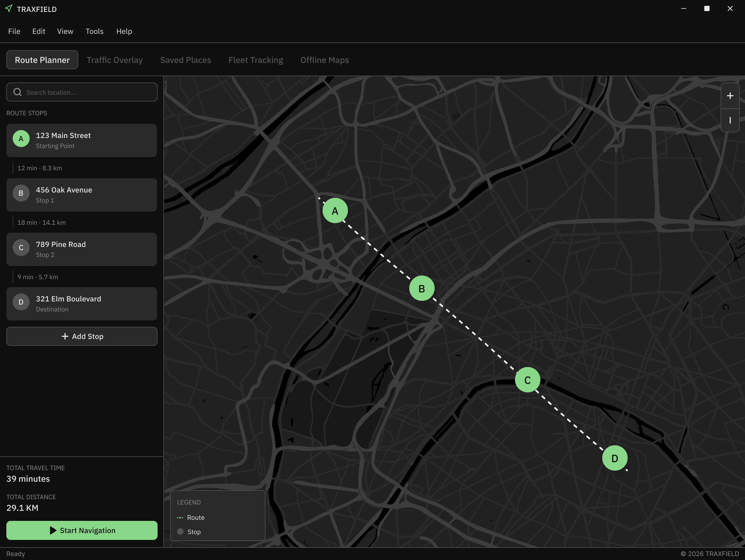Select the 321 Elm Boulevard destination
The image size is (745, 560).
click(82, 304)
